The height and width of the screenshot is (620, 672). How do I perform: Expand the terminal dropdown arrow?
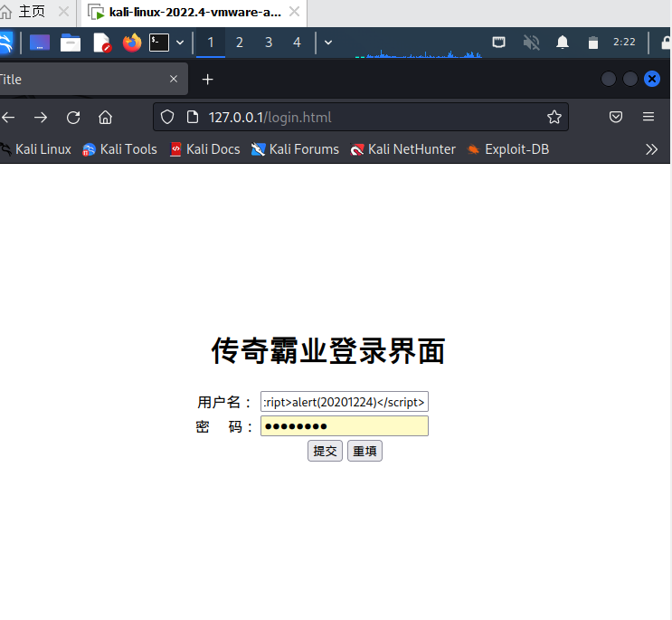[180, 43]
